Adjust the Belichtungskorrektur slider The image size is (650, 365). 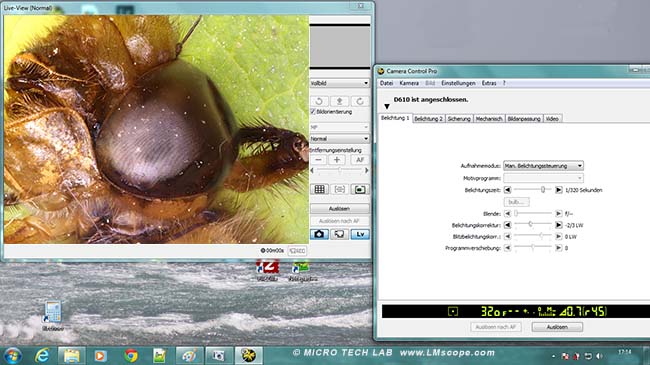click(533, 225)
